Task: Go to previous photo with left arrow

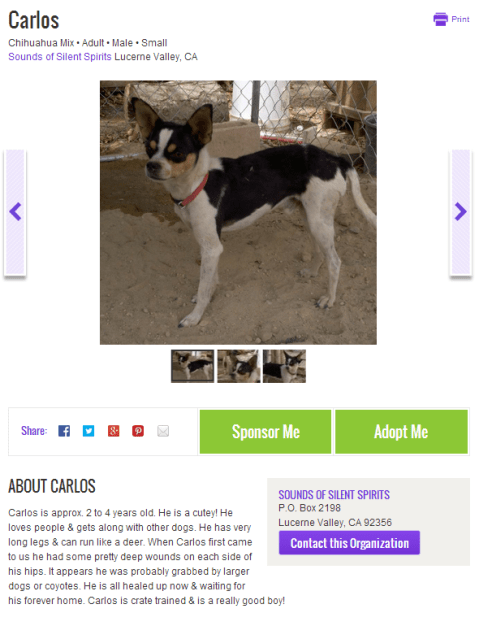Action: pos(15,212)
